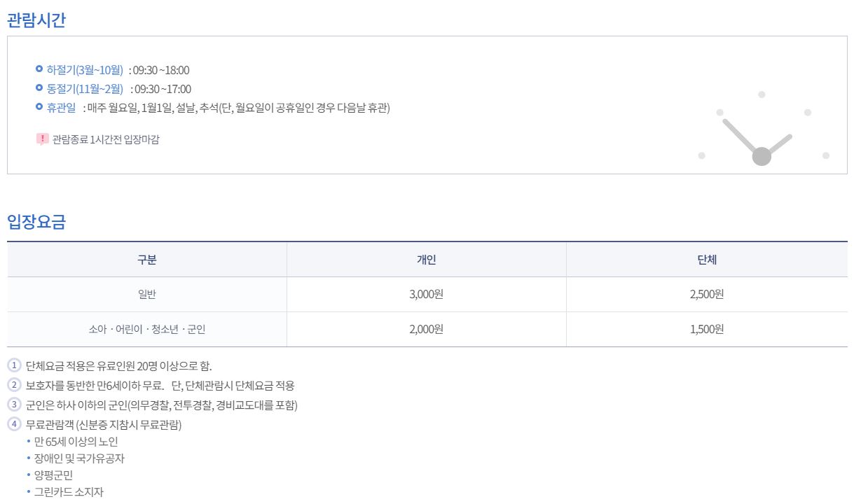Click the 동절기(11월~2월) label
Viewport: 861px width, 504px height.
coord(85,89)
